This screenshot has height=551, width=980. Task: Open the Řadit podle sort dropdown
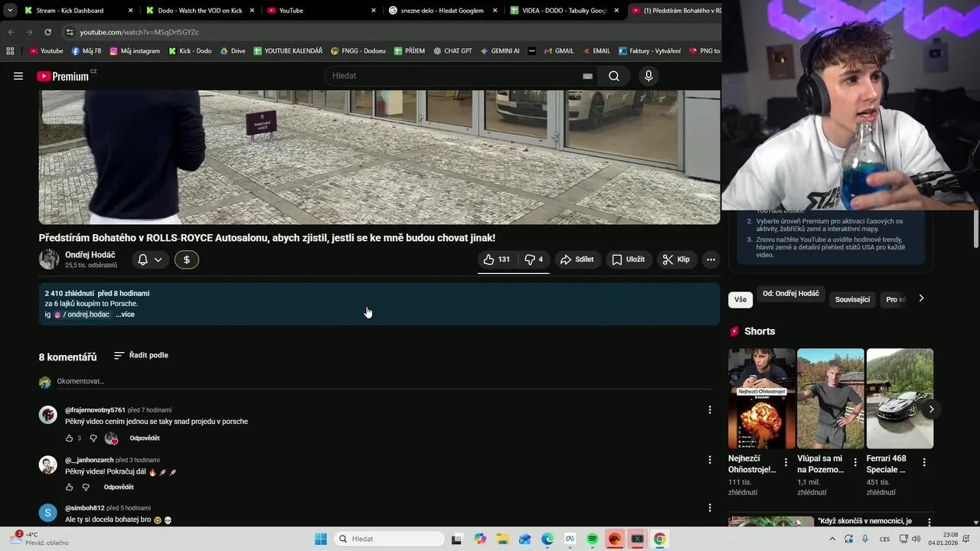pyautogui.click(x=141, y=355)
